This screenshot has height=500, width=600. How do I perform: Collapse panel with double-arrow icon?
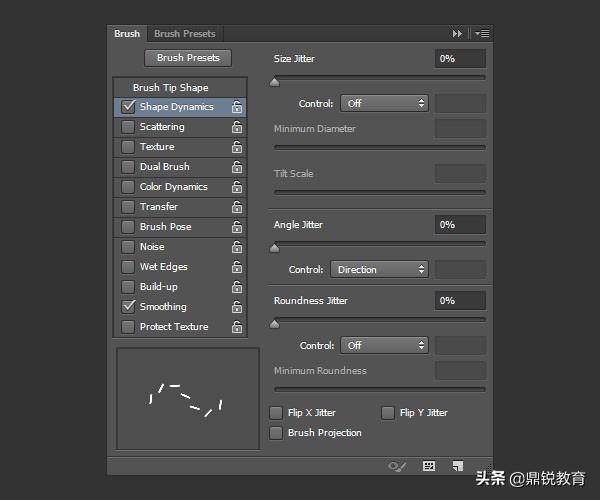coord(457,34)
